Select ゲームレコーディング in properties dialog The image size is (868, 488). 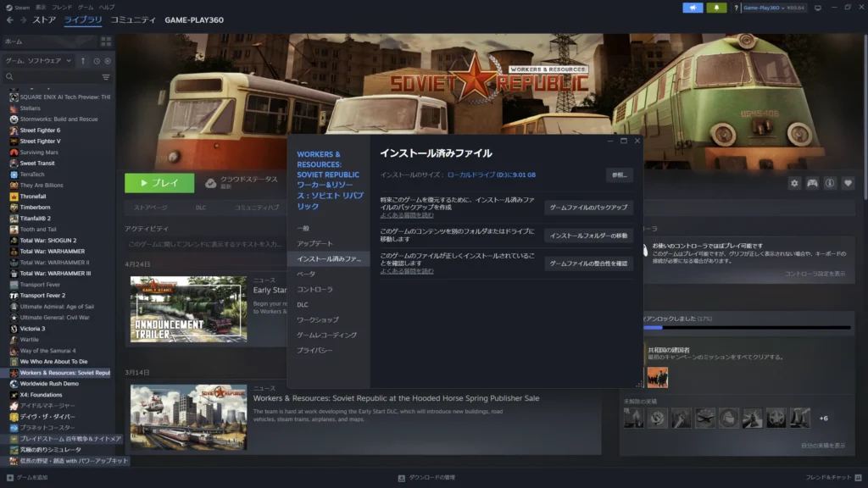click(328, 335)
